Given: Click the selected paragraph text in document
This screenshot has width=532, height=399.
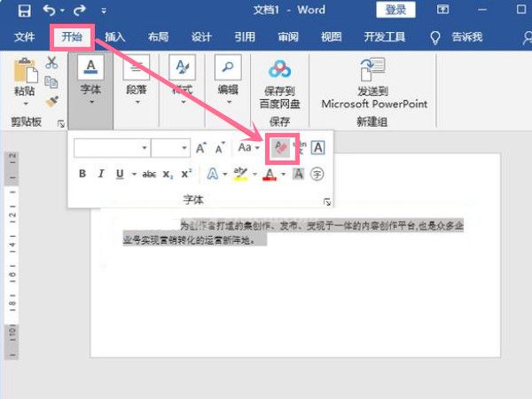Looking at the screenshot, I should (293, 232).
